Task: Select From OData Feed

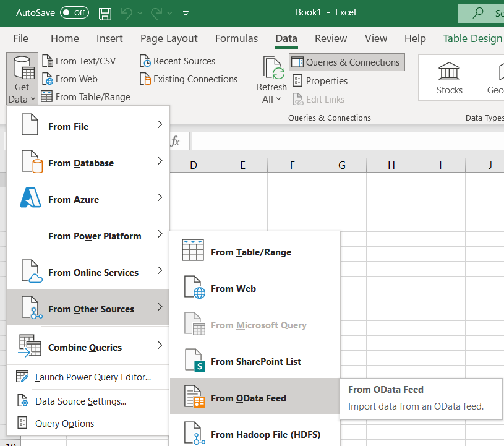Action: click(x=255, y=396)
